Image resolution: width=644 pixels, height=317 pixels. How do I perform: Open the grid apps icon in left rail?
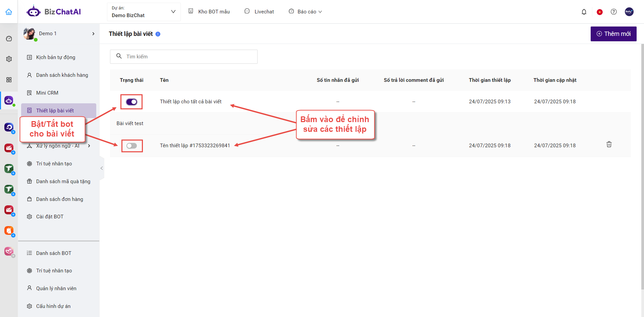point(9,80)
